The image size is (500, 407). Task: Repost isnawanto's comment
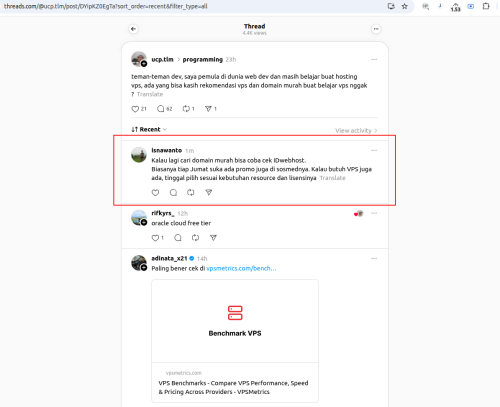(191, 192)
